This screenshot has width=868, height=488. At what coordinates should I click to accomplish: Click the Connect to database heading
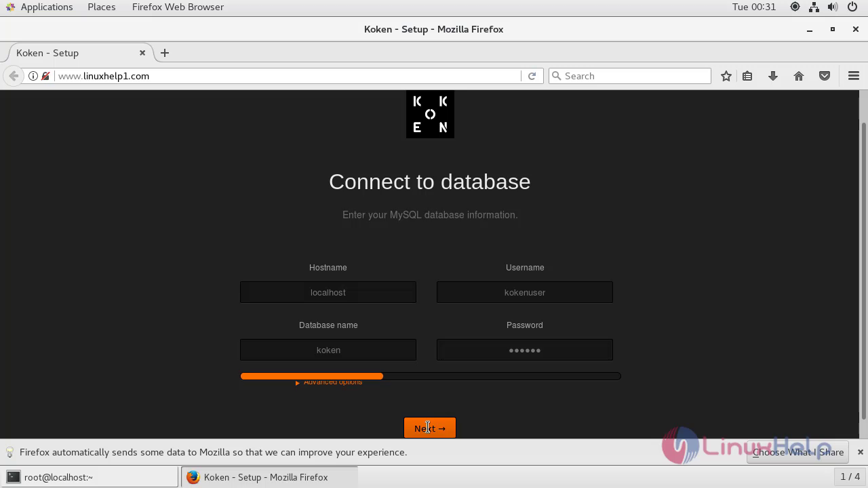(x=430, y=182)
